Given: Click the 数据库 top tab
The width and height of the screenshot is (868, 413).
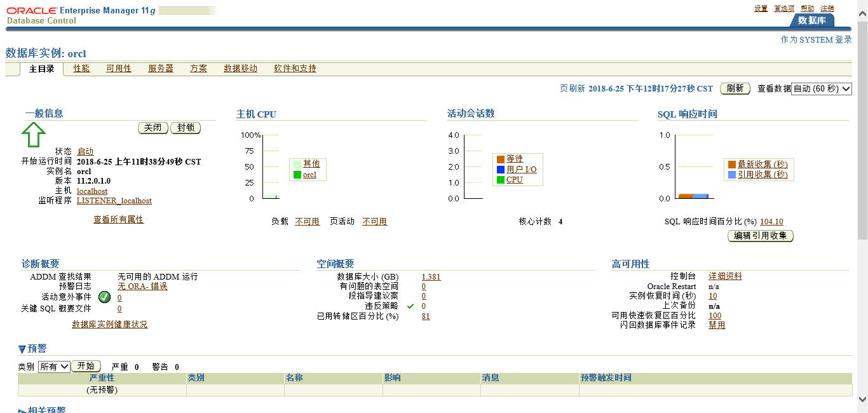Looking at the screenshot, I should [x=812, y=20].
